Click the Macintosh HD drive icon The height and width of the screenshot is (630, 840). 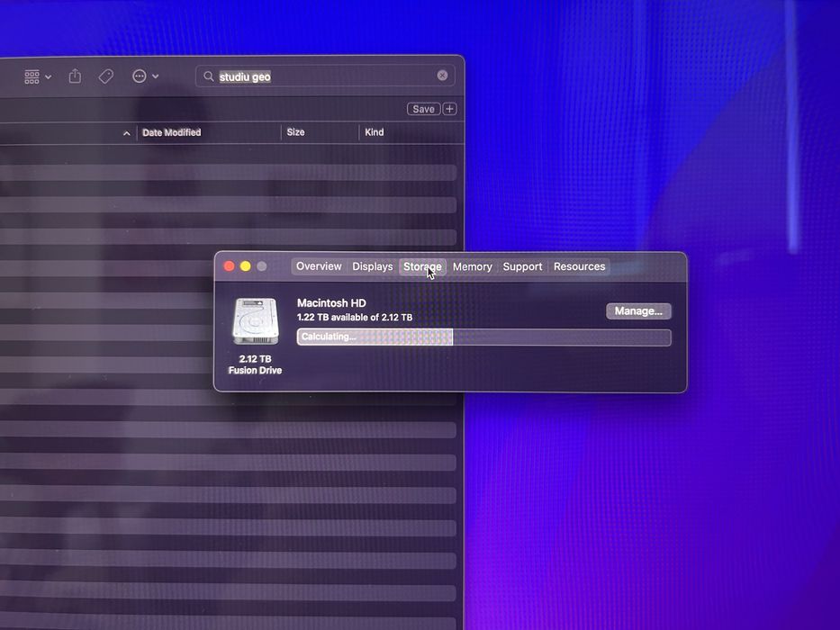(255, 321)
